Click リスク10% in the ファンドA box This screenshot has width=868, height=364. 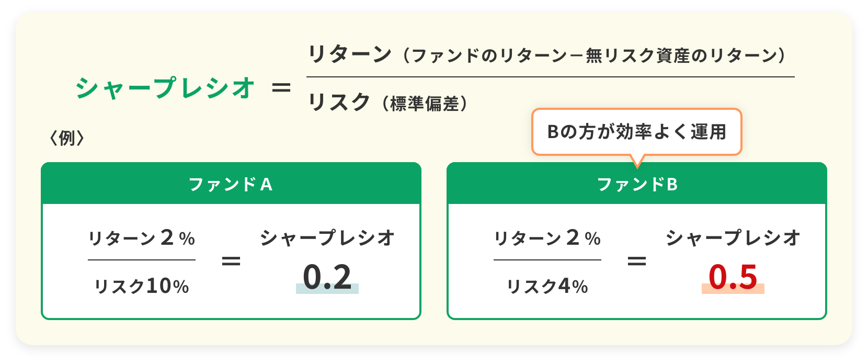(141, 286)
